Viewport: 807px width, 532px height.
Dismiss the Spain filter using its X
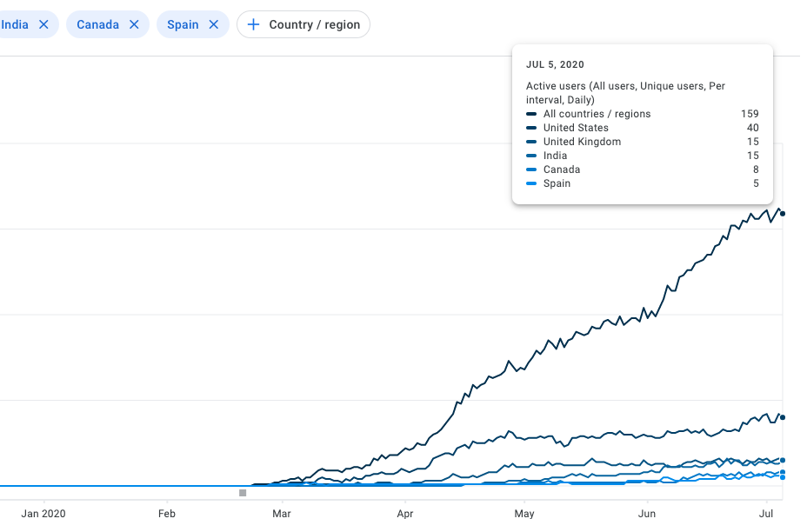click(214, 24)
